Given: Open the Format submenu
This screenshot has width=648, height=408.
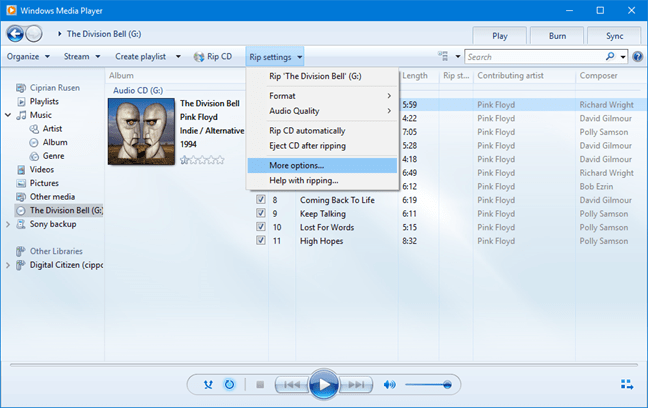Looking at the screenshot, I should (x=322, y=96).
